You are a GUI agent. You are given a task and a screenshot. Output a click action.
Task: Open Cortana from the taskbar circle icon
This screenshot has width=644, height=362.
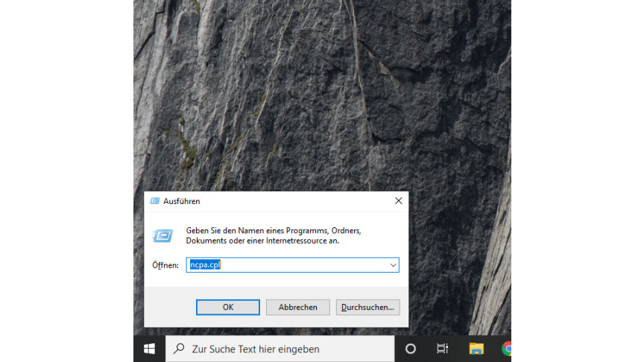coord(410,349)
